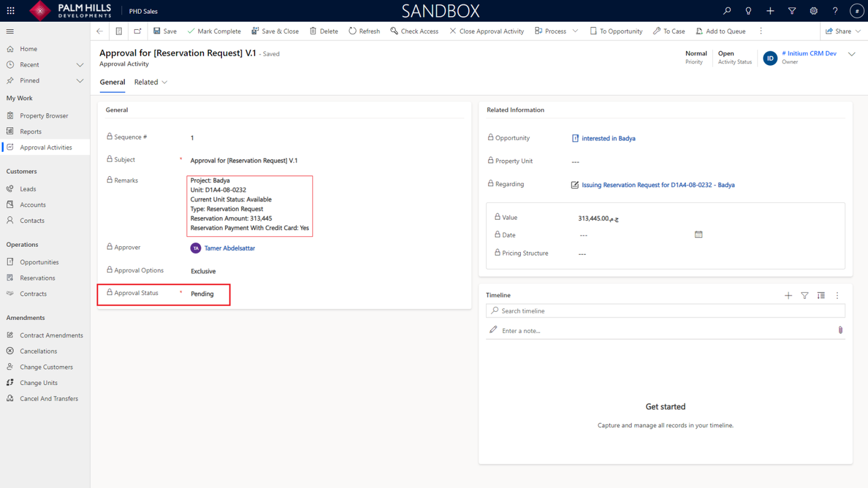868x488 pixels.
Task: Open Property Browser
Action: [45, 116]
